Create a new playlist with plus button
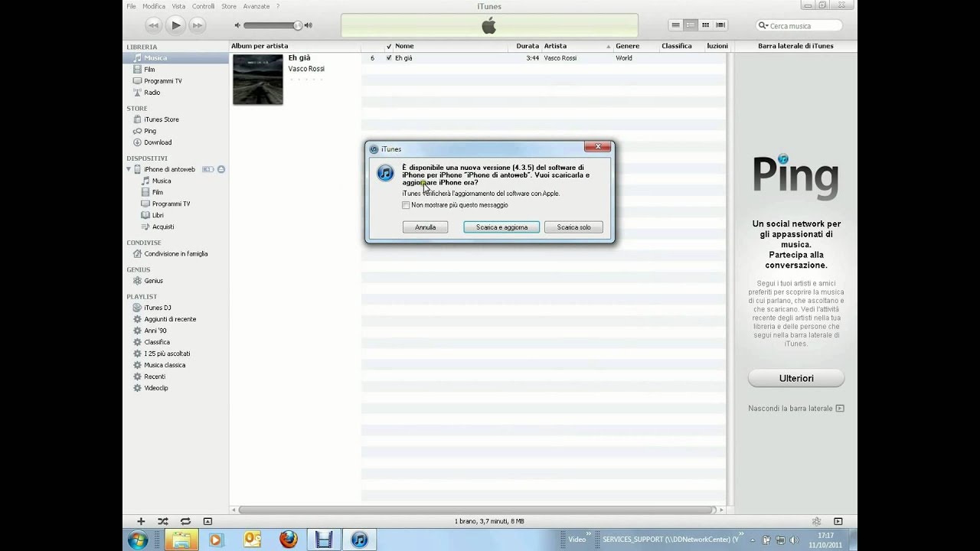 141,521
